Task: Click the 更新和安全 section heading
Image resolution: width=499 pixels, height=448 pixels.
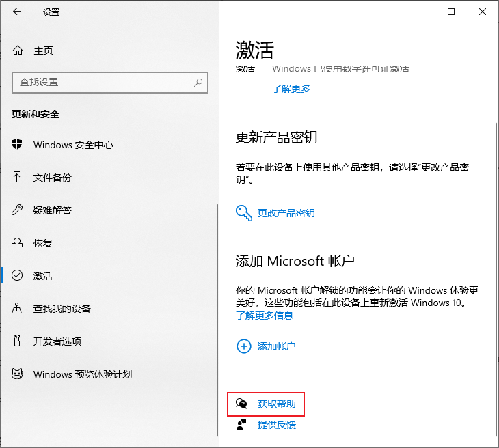Action: click(x=36, y=114)
